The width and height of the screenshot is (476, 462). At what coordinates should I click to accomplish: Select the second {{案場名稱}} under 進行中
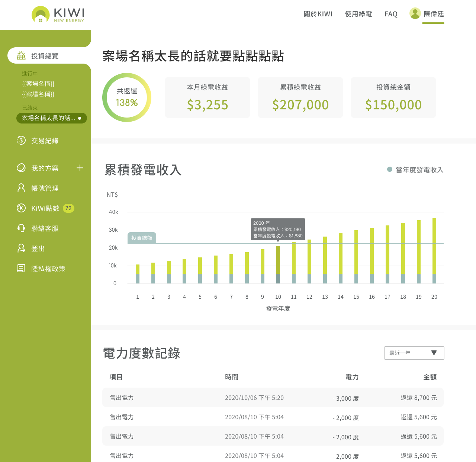(x=38, y=94)
